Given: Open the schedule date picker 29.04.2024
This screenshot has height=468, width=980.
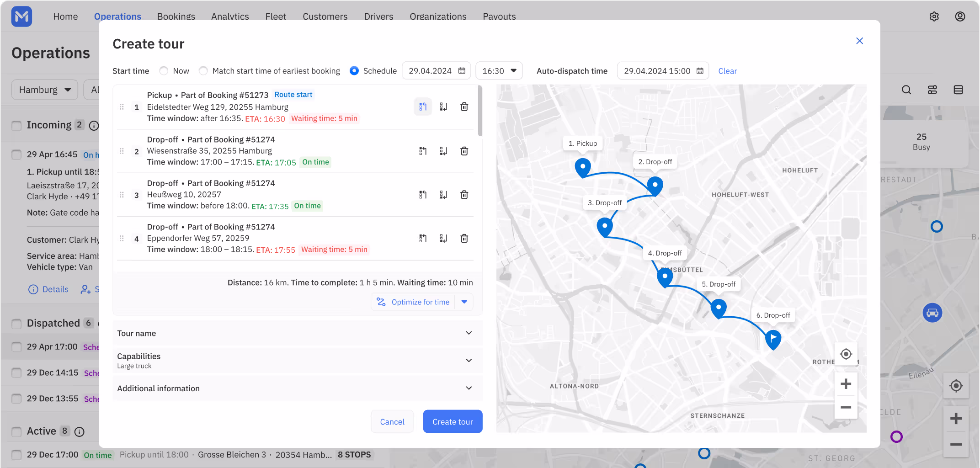Looking at the screenshot, I should tap(437, 71).
